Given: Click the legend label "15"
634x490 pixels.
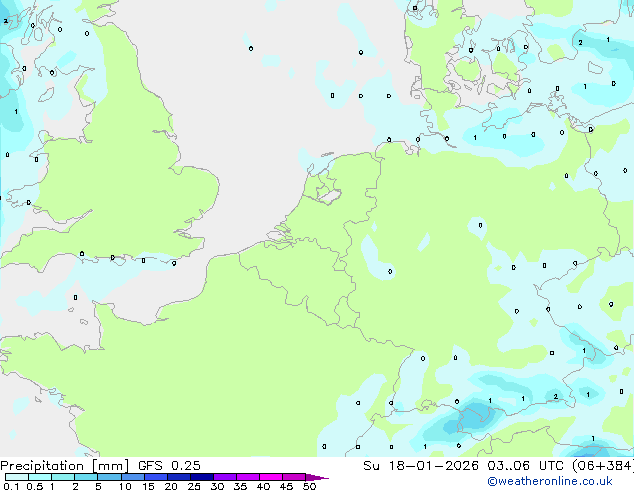Looking at the screenshot, I should [x=148, y=486].
